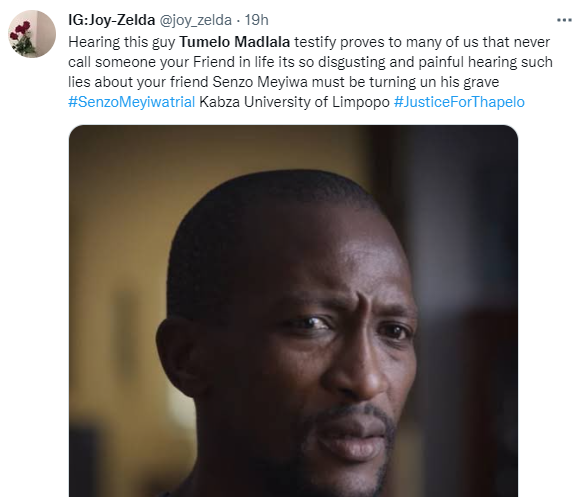Screen dimensions: 577x497
Task: Follow the #JusticeForThapelo hashtag
Action: [459, 102]
